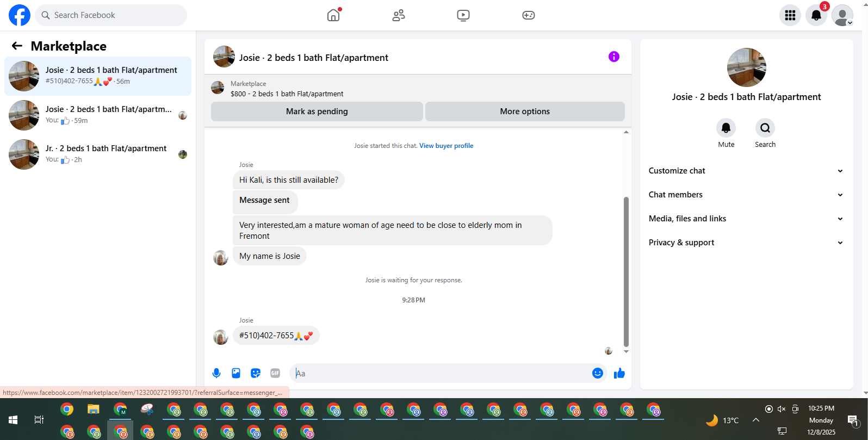
Task: Click the More options button
Action: click(525, 111)
